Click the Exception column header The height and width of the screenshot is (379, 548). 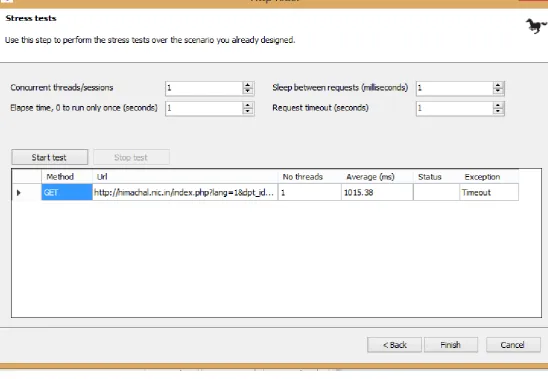click(489, 177)
